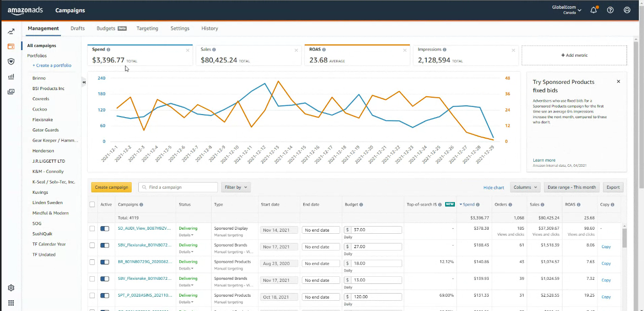Switch to the Drafts tab
Image resolution: width=644 pixels, height=311 pixels.
click(78, 29)
